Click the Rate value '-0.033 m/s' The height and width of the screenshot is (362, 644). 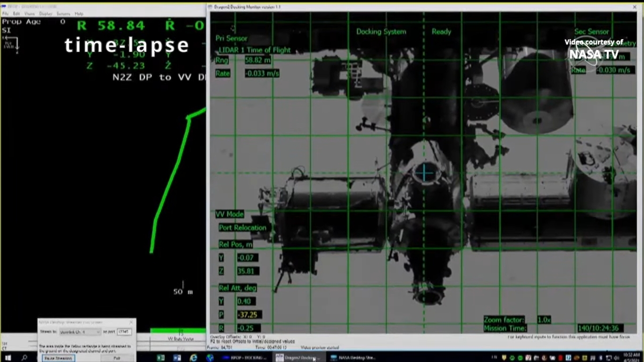pos(262,74)
